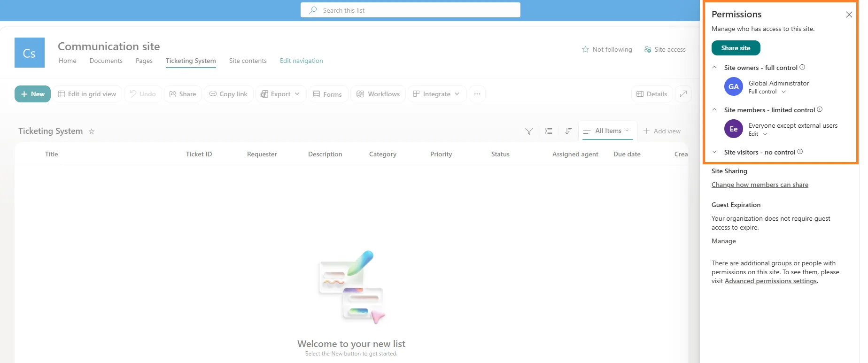The image size is (868, 363).
Task: Click the Share toolbar button
Action: coord(183,94)
